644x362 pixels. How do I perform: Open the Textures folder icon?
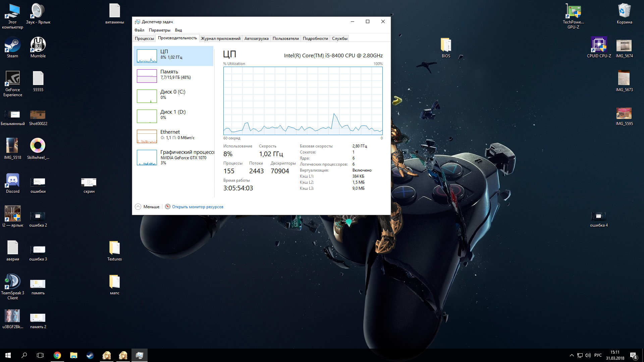point(115,251)
